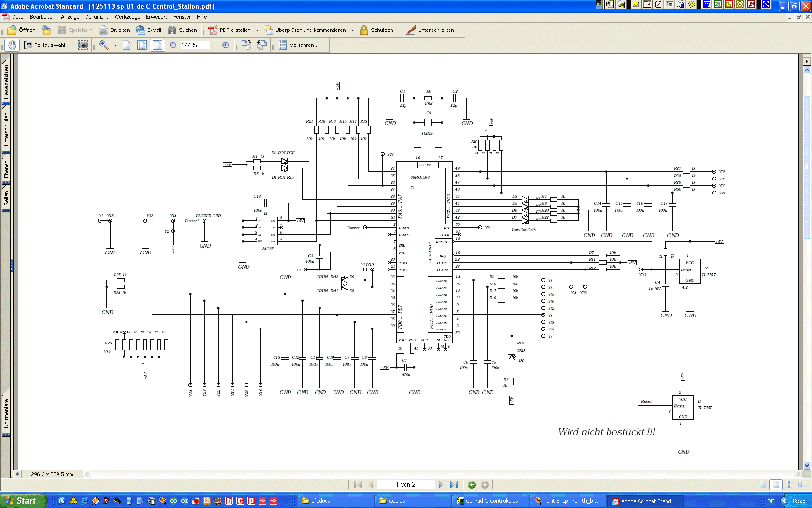Image resolution: width=812 pixels, height=508 pixels.
Task: Click the Windows Start button
Action: pyautogui.click(x=23, y=501)
